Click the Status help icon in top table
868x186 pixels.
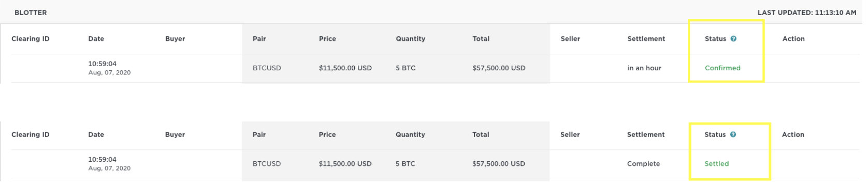pyautogui.click(x=733, y=39)
